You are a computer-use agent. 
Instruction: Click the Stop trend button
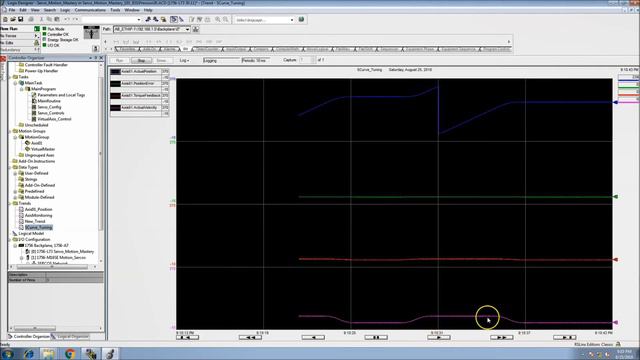tap(141, 60)
